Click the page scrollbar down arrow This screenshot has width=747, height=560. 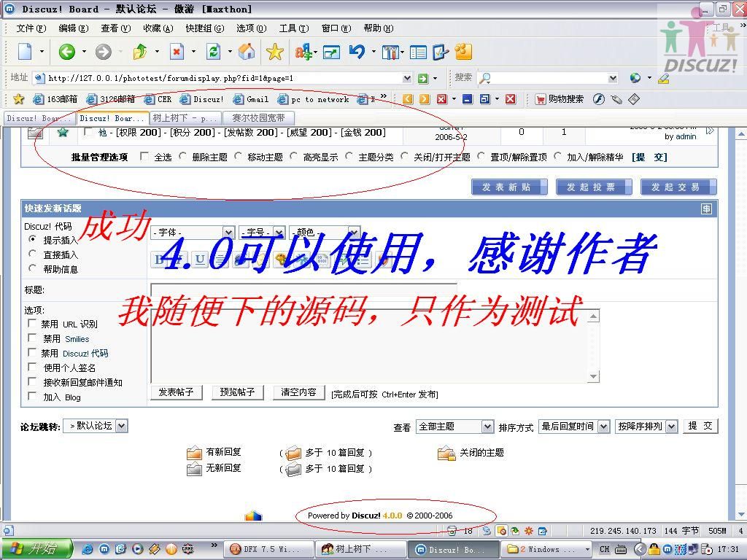[741, 514]
